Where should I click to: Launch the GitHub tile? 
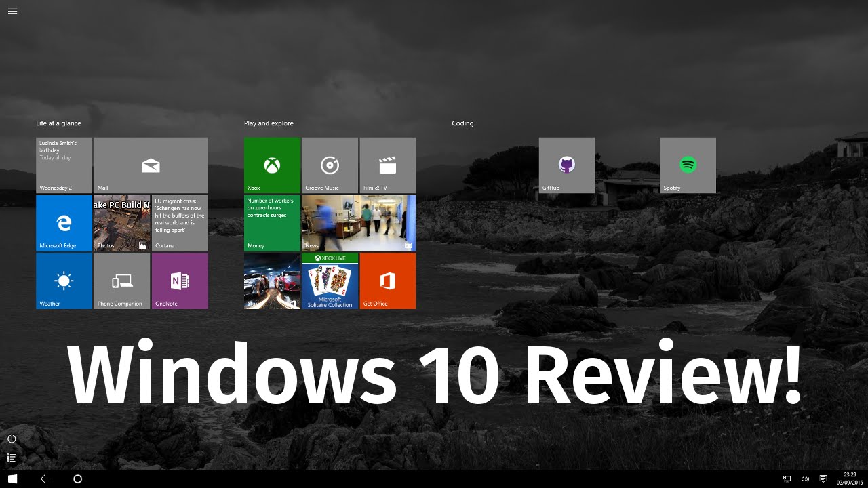coord(567,165)
